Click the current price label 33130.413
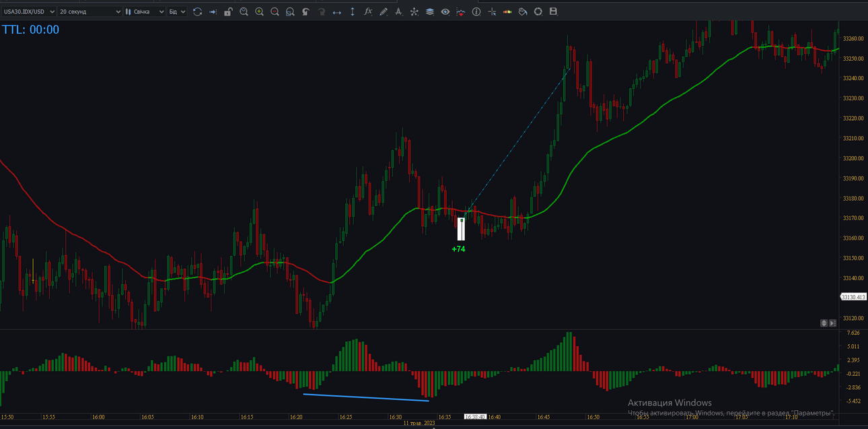The image size is (868, 429). (x=854, y=297)
